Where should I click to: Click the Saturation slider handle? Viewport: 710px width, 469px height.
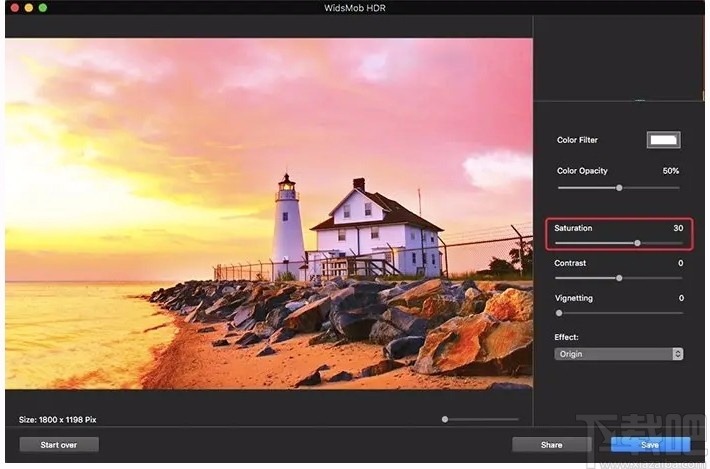pos(638,243)
